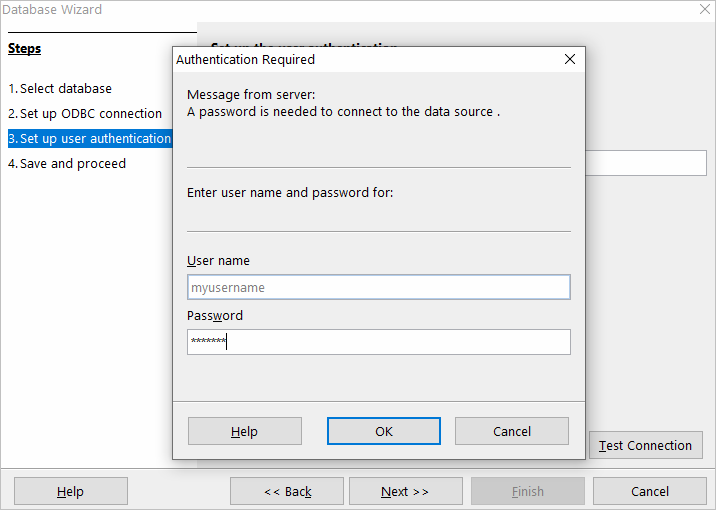Screen dimensions: 716x510
Task: Cancel the authentication dialog
Action: click(x=512, y=431)
